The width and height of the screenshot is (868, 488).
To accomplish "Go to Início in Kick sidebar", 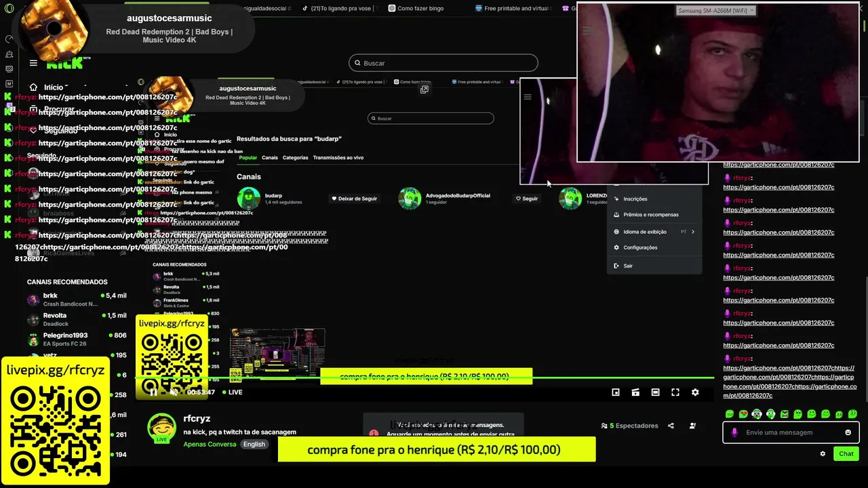I will click(x=46, y=87).
